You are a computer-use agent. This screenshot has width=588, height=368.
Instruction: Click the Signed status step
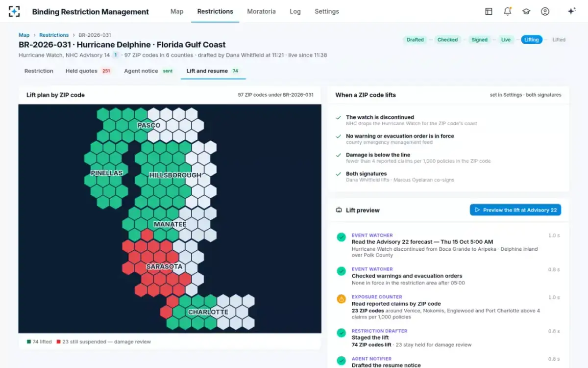[x=479, y=40]
